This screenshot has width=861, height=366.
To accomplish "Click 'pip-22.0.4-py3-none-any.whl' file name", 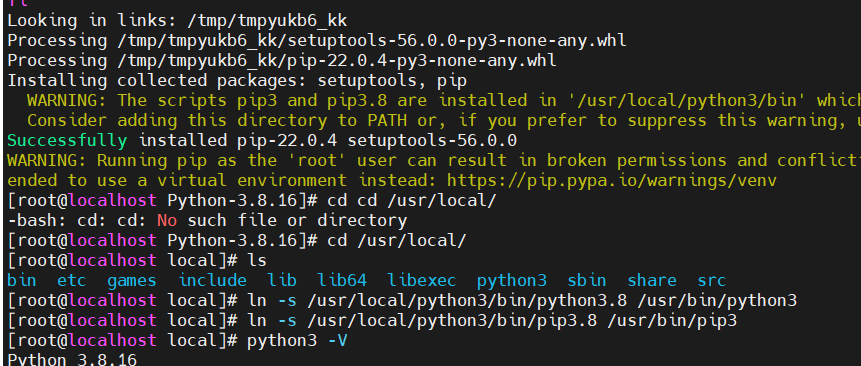I will [422, 60].
